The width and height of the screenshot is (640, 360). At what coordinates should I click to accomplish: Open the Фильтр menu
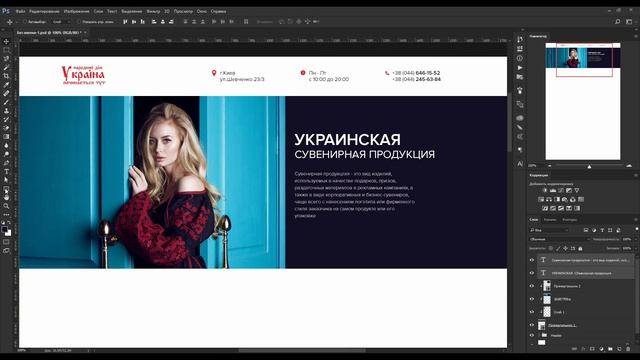tap(153, 11)
